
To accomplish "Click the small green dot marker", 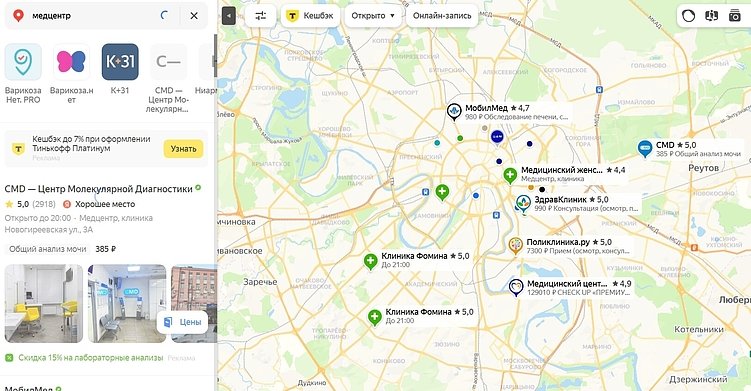I will click(460, 138).
